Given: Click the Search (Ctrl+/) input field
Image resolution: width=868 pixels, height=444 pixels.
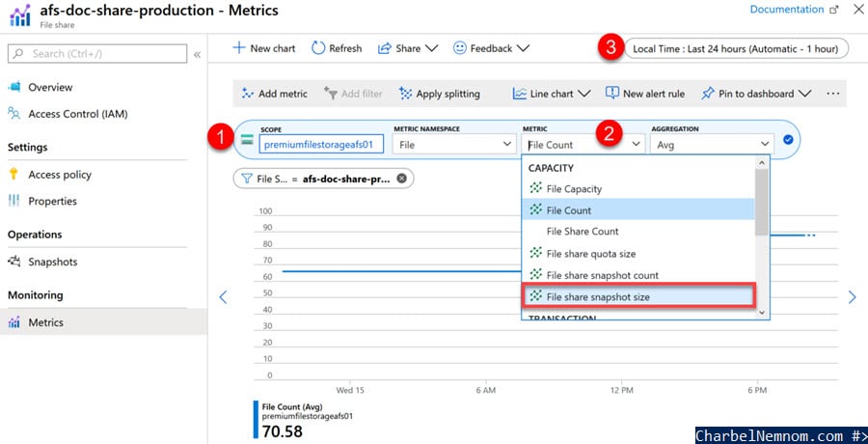Looking at the screenshot, I should [x=97, y=54].
